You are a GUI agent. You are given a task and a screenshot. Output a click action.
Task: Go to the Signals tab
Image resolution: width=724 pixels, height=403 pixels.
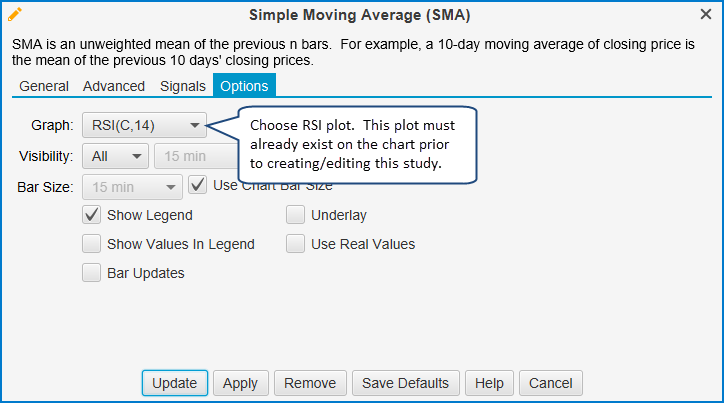(182, 87)
